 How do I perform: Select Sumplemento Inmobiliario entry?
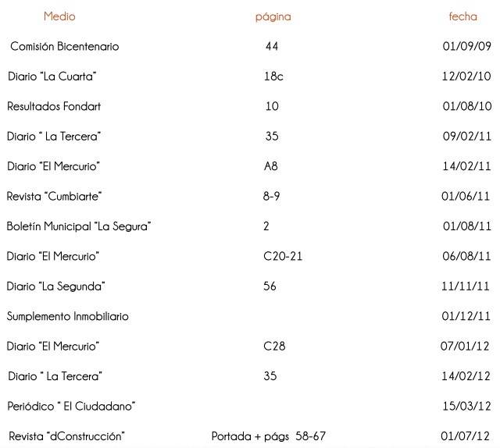click(68, 316)
